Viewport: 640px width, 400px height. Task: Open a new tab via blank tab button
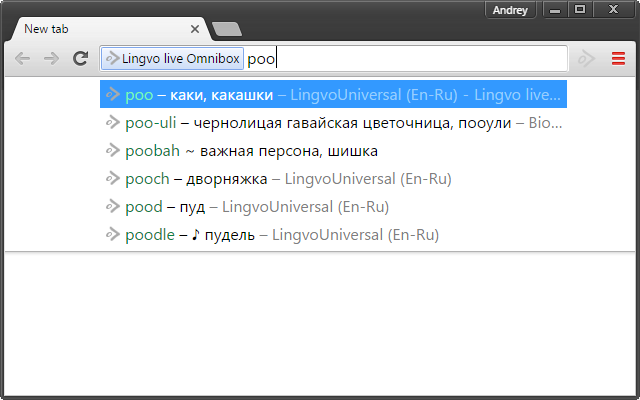coord(227,29)
